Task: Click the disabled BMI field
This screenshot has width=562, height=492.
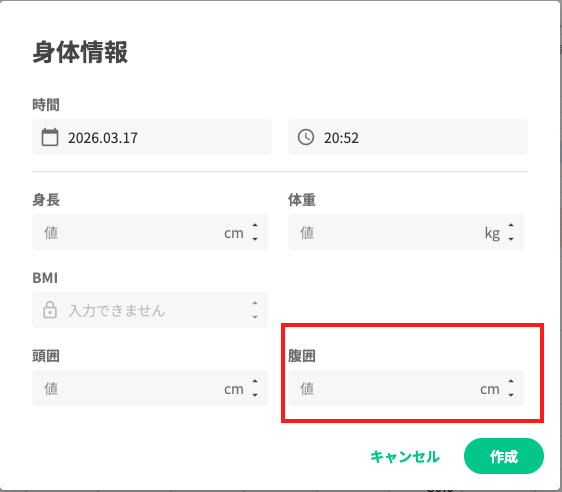Action: coord(150,310)
